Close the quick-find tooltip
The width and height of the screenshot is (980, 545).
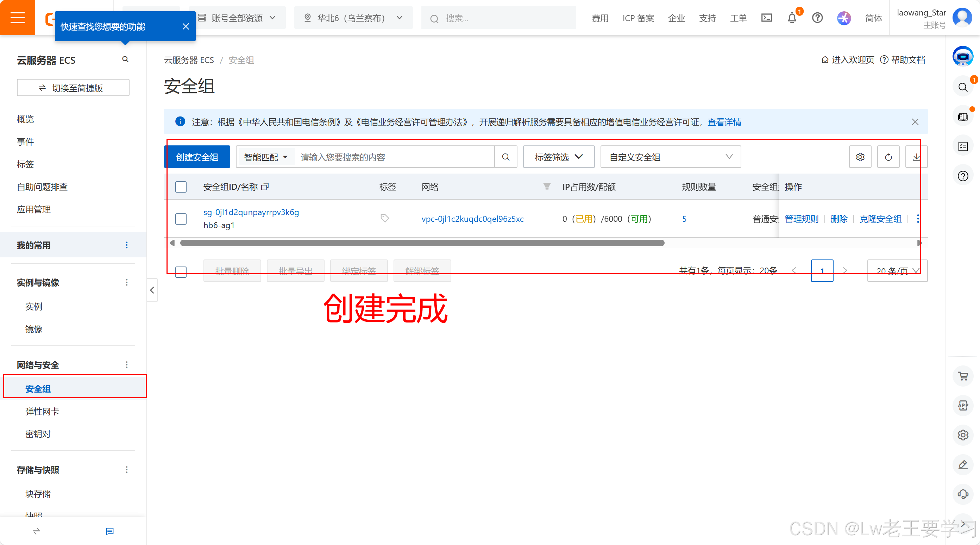point(186,27)
